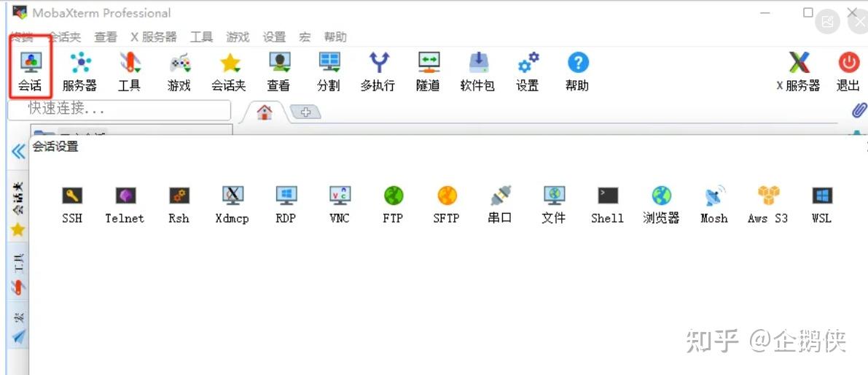Select the SFTP session icon

pyautogui.click(x=447, y=204)
